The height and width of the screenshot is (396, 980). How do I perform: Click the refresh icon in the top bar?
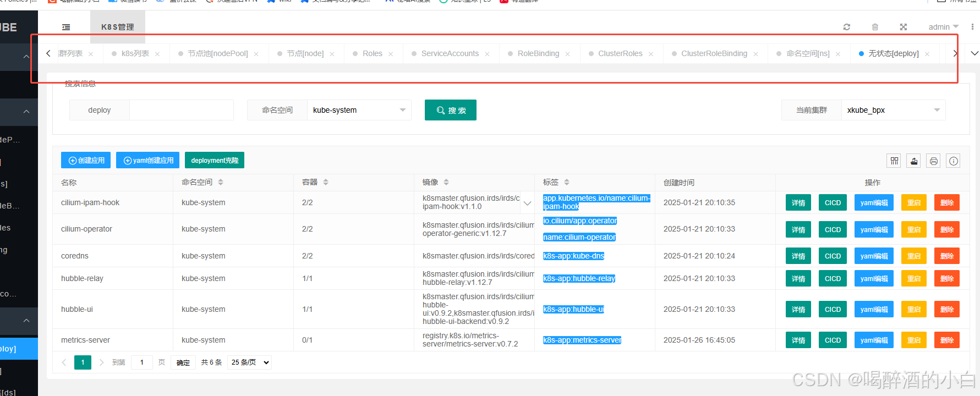pos(847,27)
